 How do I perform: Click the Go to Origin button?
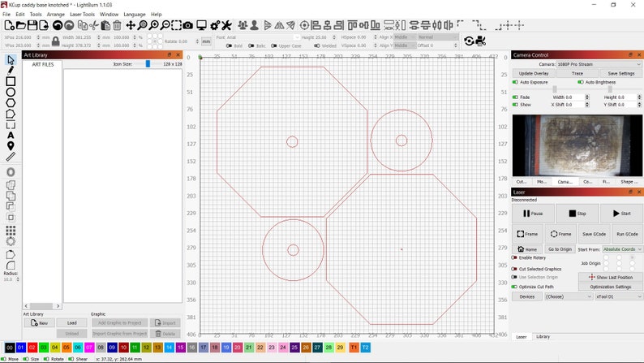[560, 249]
